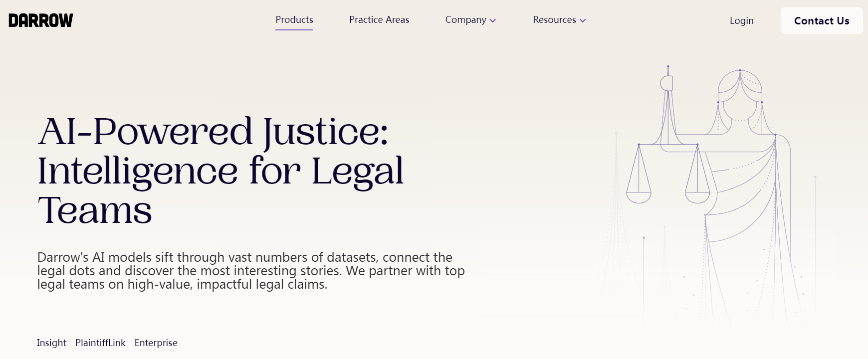Open the Products nav item
Screen dimensions: 868x359
point(294,20)
